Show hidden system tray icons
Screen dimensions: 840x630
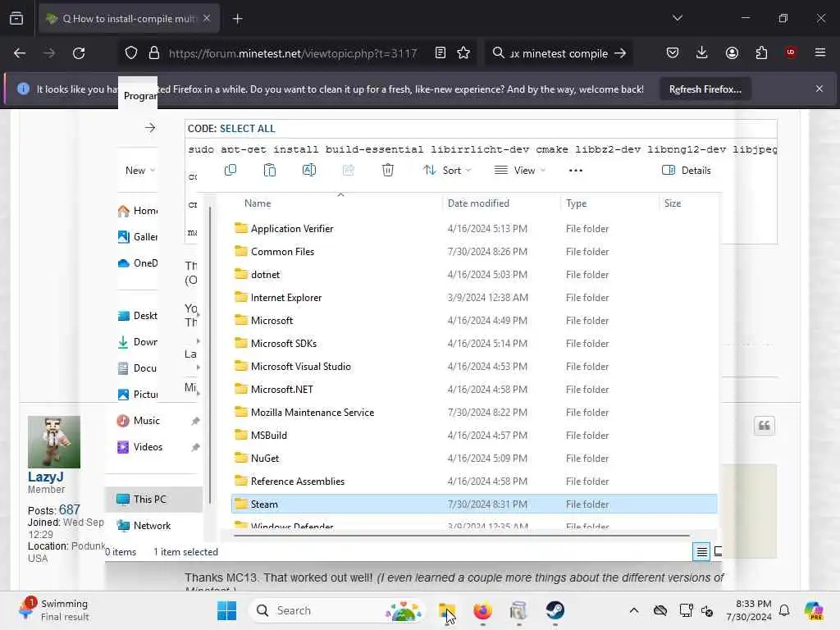tap(634, 610)
